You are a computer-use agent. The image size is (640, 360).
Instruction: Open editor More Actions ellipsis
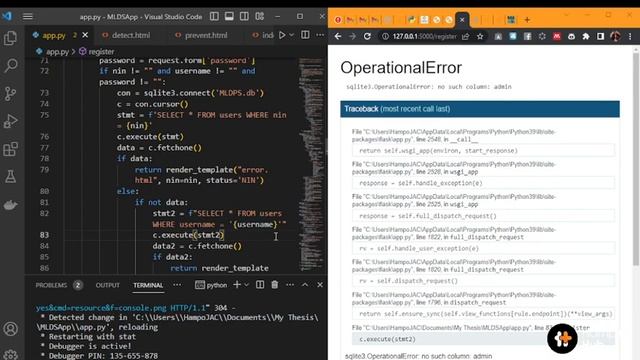coord(320,35)
